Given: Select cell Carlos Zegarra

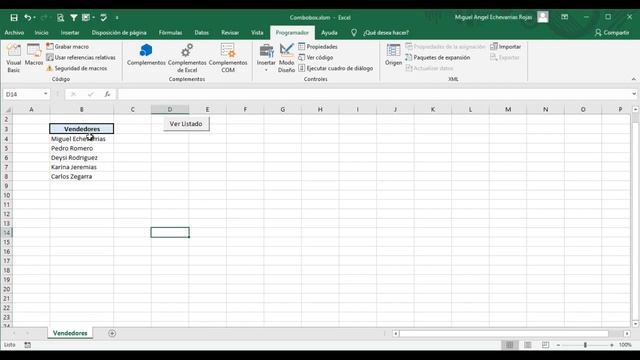Looking at the screenshot, I should coord(82,176).
